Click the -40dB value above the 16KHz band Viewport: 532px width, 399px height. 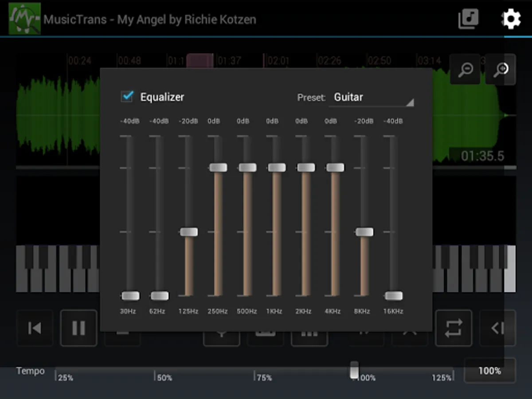(393, 121)
